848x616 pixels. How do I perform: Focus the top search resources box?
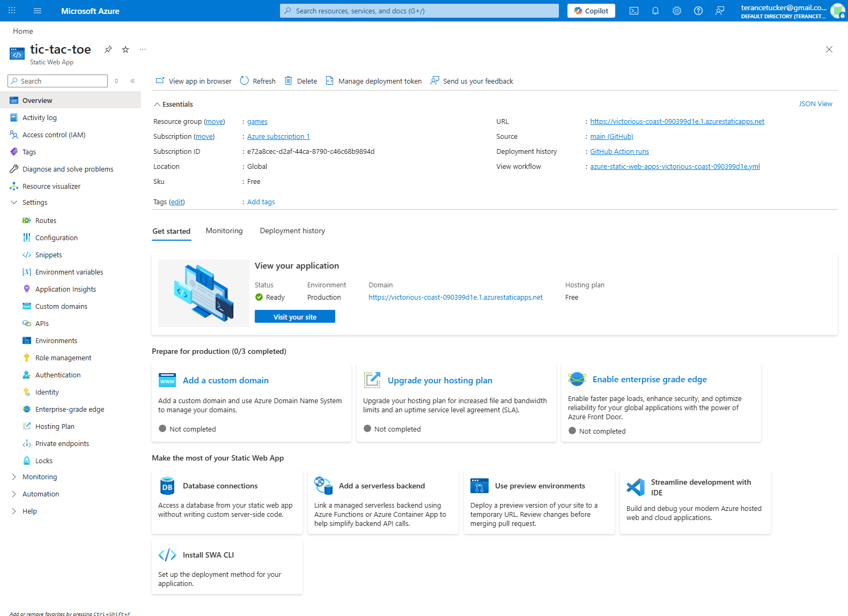419,11
